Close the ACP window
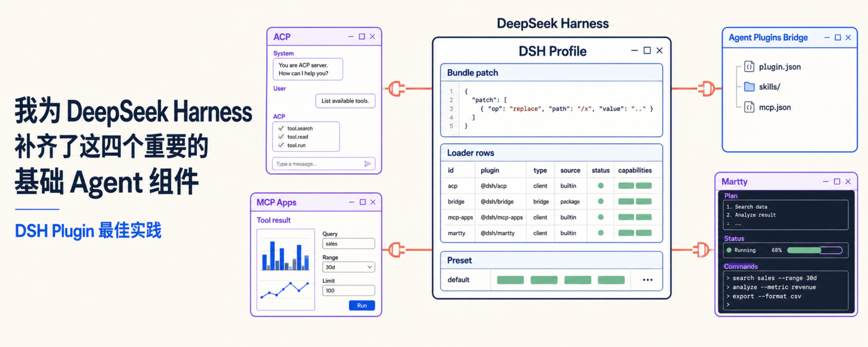This screenshot has height=347, width=868. [372, 37]
